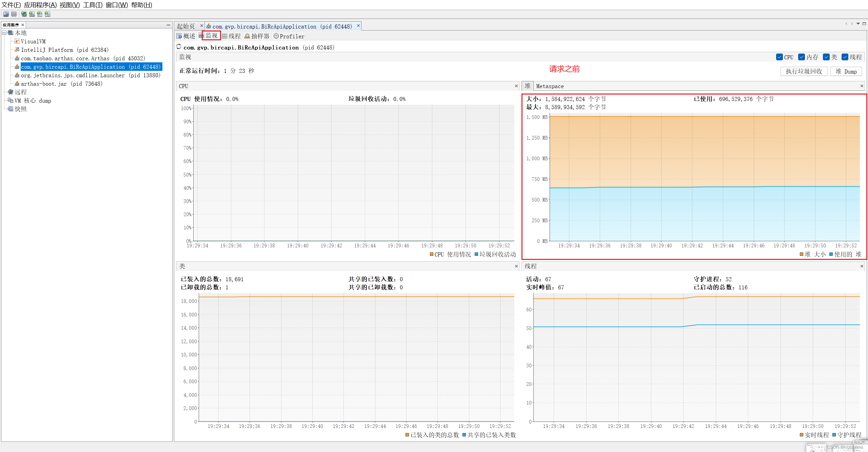Viewport: 868px width, 452px height.
Task: Click the grayed save snapshot toolbar icon
Action: pos(14,14)
